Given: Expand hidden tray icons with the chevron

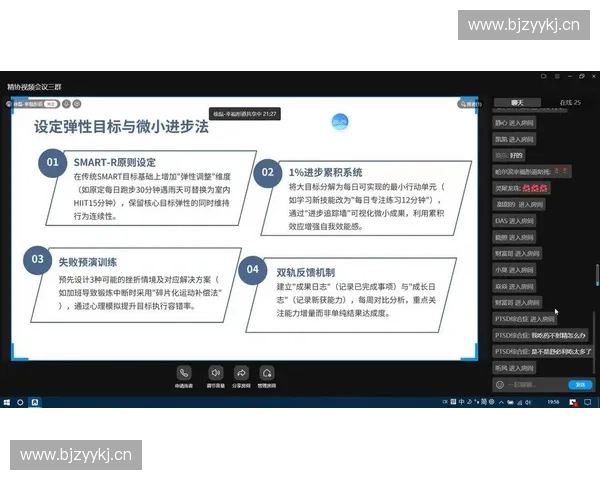Looking at the screenshot, I should (x=501, y=402).
